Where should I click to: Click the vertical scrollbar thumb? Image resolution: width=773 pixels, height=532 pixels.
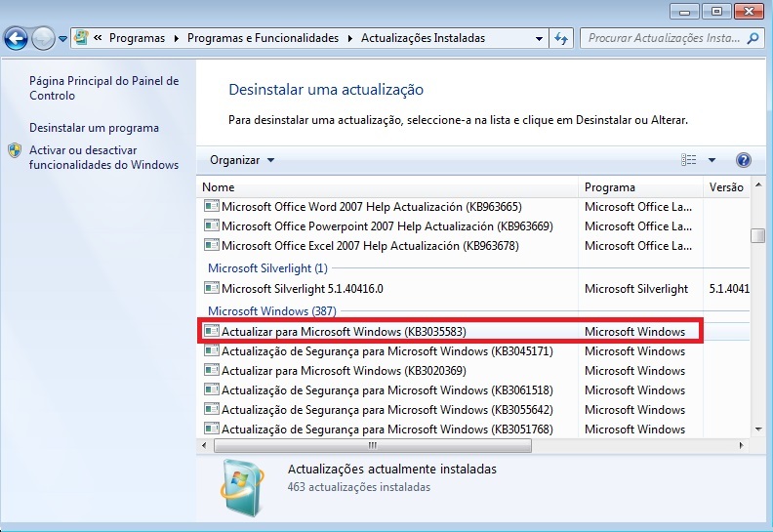pos(757,235)
